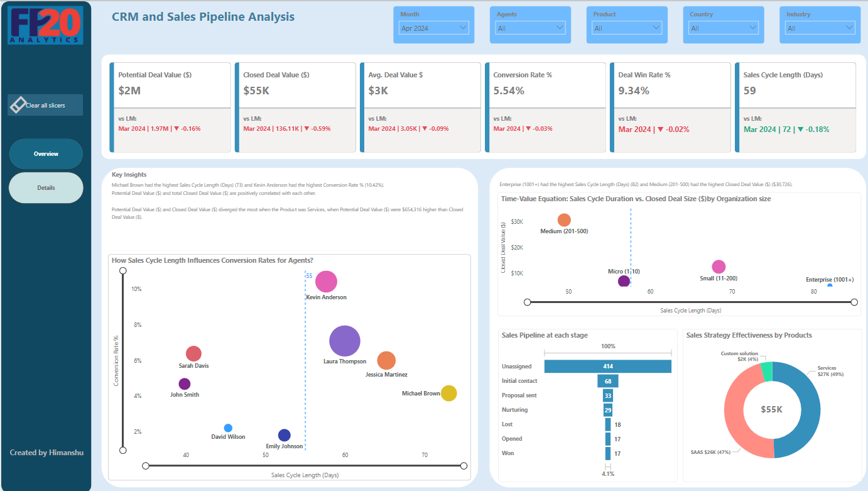Open the Product filter dropdown
The height and width of the screenshot is (491, 868).
tap(627, 28)
